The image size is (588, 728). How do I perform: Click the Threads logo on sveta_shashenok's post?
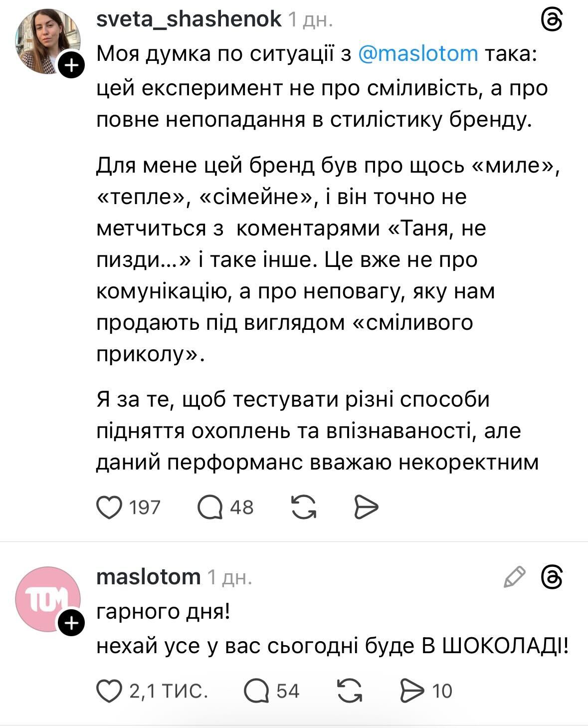[552, 20]
